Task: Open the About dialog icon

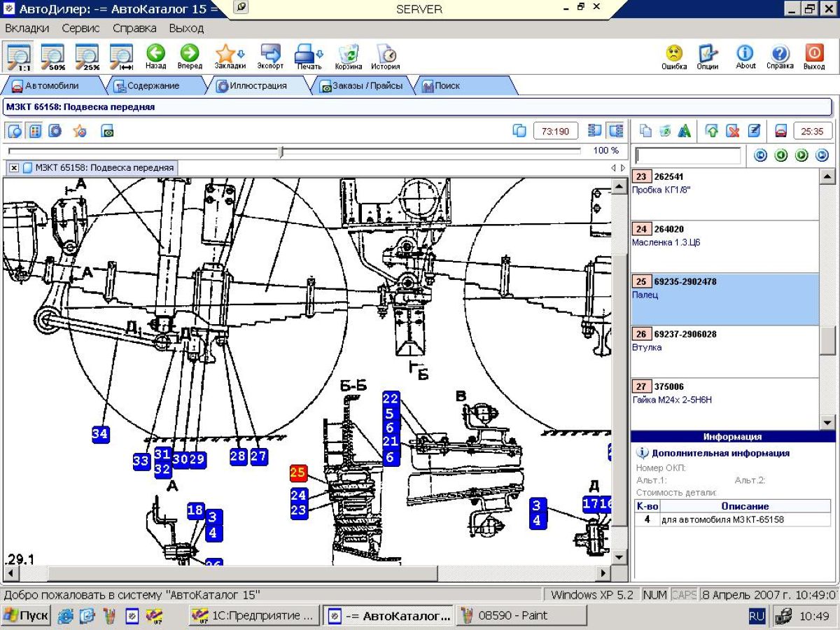Action: click(745, 57)
